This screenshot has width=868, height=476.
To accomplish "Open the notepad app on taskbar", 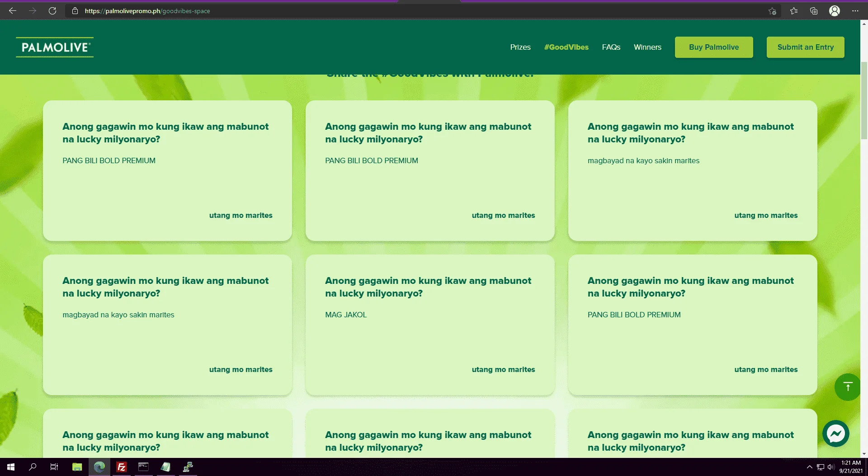I will [x=165, y=467].
